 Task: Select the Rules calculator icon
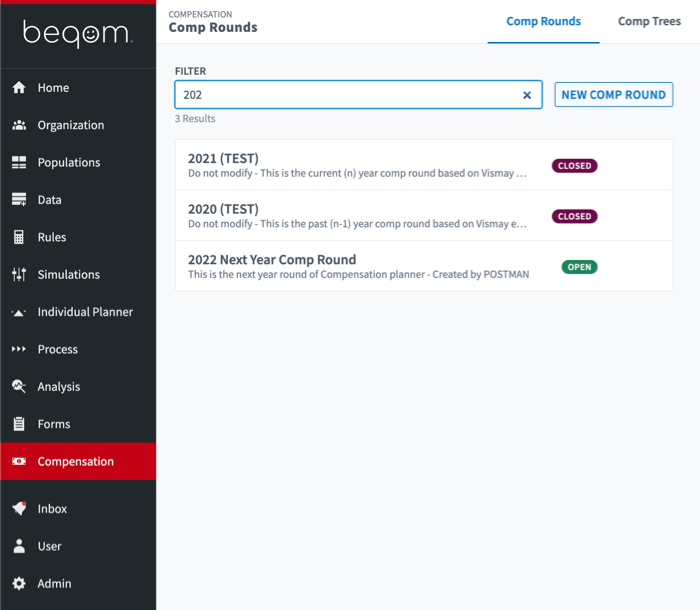click(x=19, y=238)
